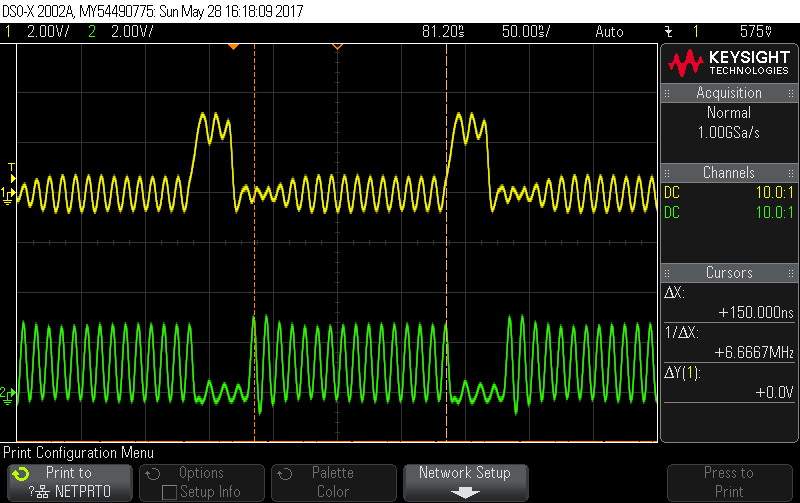Viewport: 800px width, 503px height.
Task: Click the hollow time reference marker
Action: (337, 47)
